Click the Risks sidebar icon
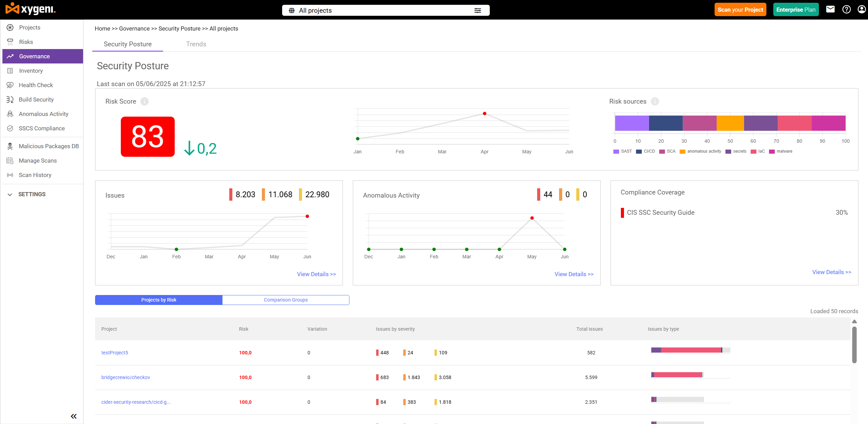Image resolution: width=868 pixels, height=424 pixels. pyautogui.click(x=10, y=42)
